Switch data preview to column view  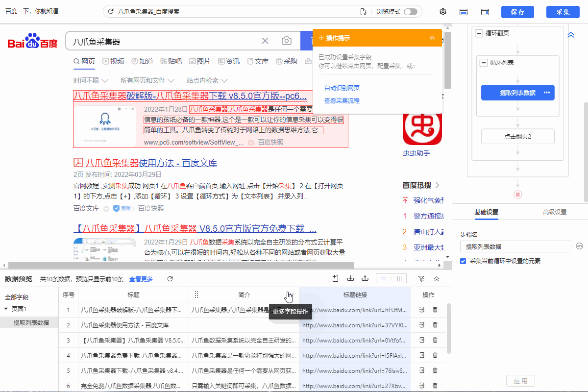tap(399, 279)
